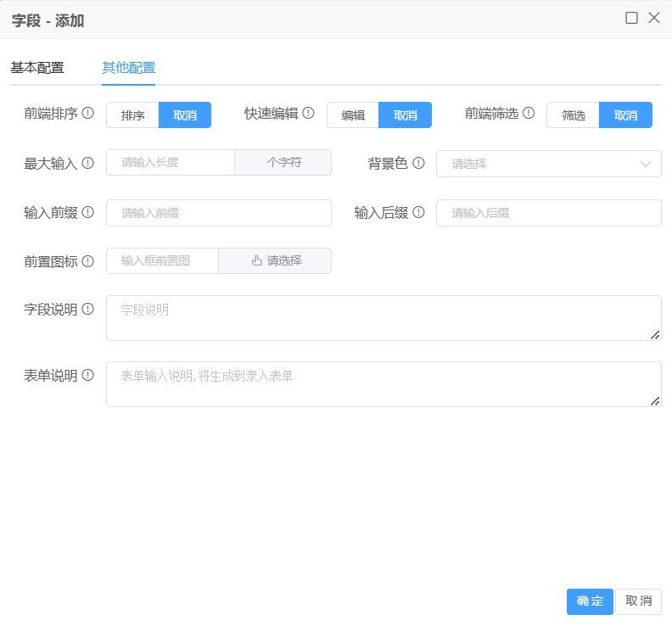Click the info icon beside 快速编辑

click(308, 113)
